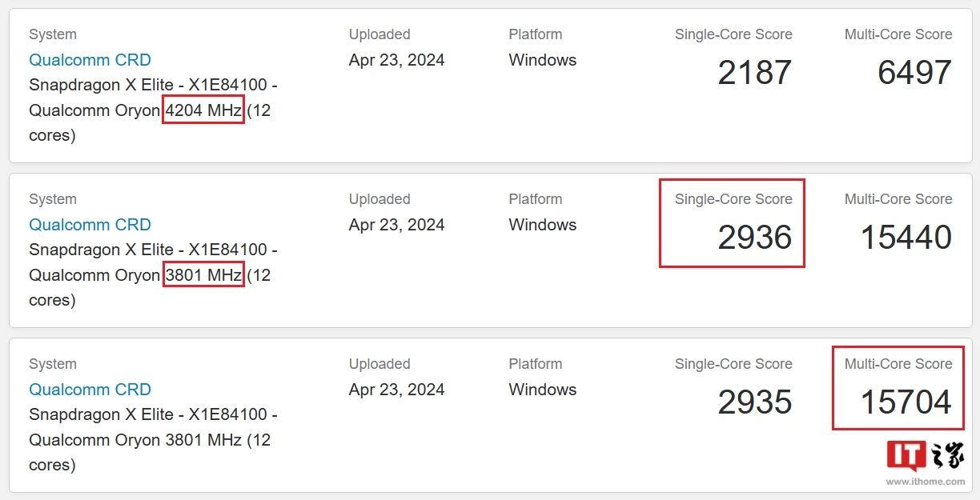This screenshot has height=500, width=980.
Task: Click the highlighted single-core score 2936
Action: click(754, 238)
